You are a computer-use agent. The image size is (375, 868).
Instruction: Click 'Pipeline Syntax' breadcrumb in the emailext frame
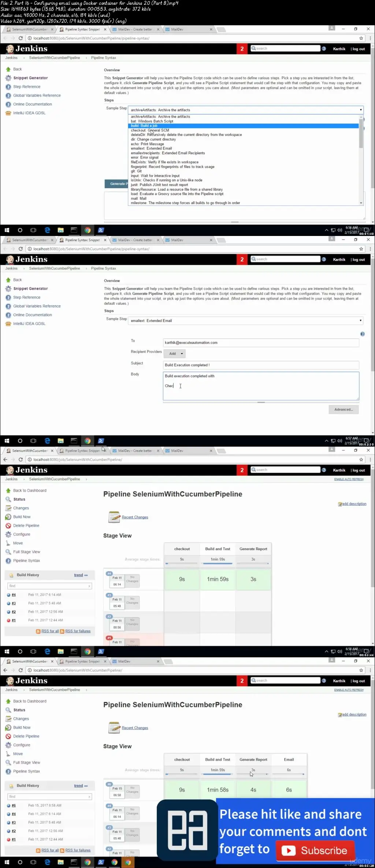tap(104, 269)
